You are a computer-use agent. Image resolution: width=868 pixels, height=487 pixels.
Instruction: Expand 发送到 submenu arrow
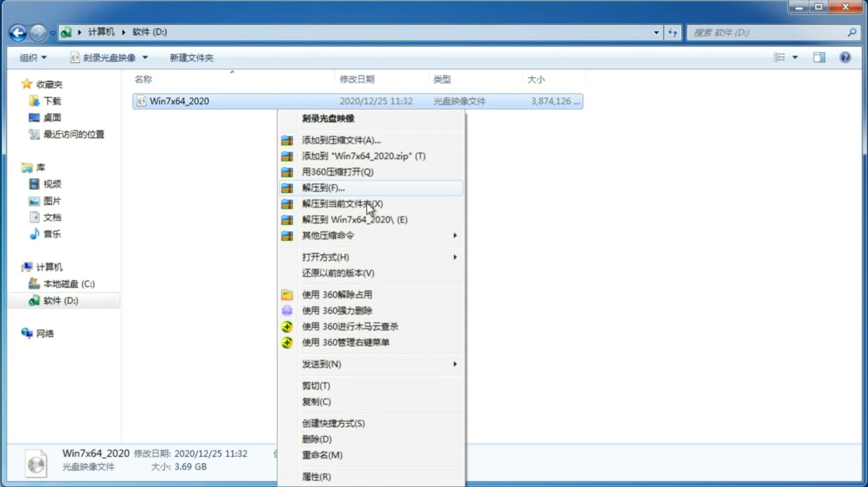click(x=455, y=364)
